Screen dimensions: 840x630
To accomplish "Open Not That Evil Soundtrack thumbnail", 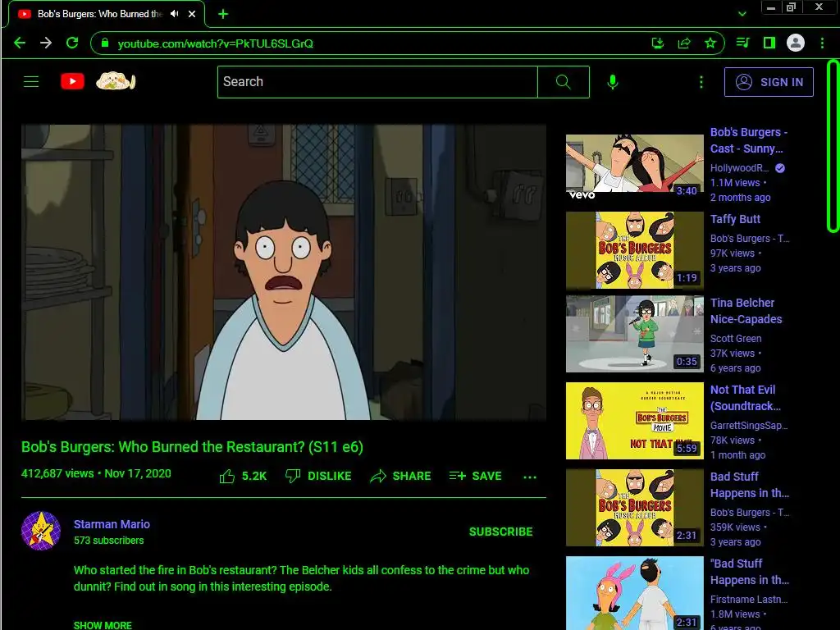I will tap(635, 421).
